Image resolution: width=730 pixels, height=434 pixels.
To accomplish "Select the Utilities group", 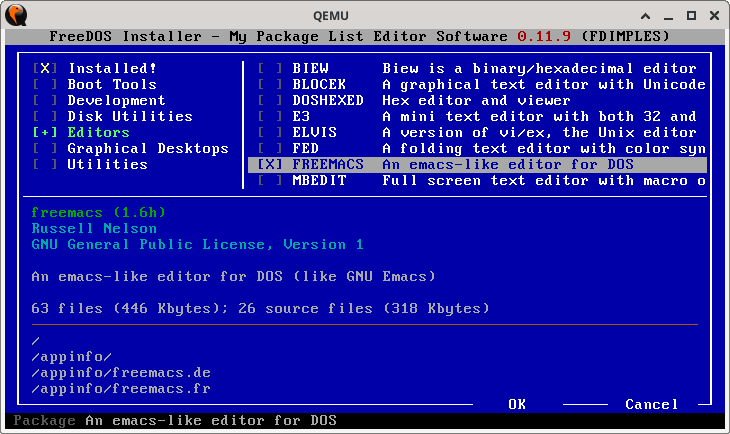I will [x=108, y=164].
